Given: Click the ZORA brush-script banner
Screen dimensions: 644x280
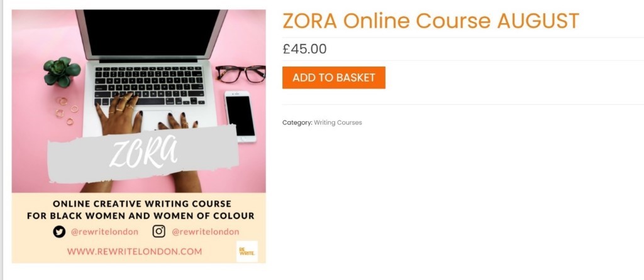Looking at the screenshot, I should click(x=143, y=154).
